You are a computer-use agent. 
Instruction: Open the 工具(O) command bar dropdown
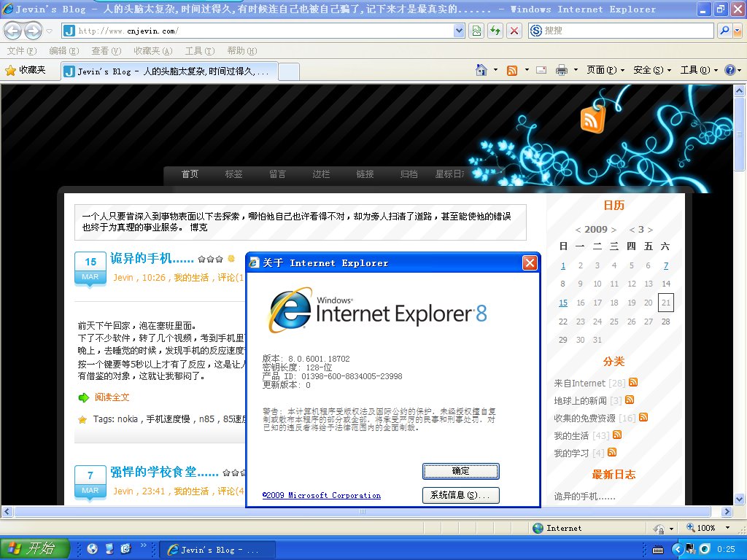tap(698, 71)
